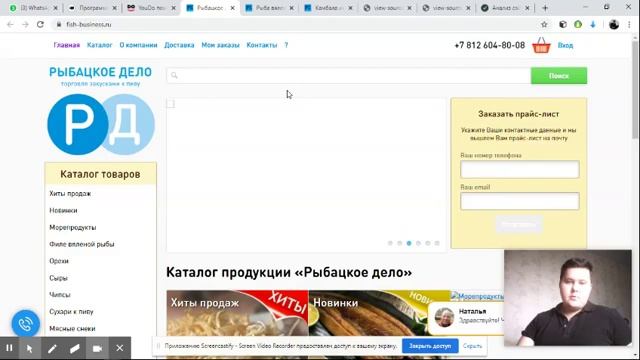The image size is (640, 360).
Task: Switch to the YouDo tab
Action: (151, 8)
